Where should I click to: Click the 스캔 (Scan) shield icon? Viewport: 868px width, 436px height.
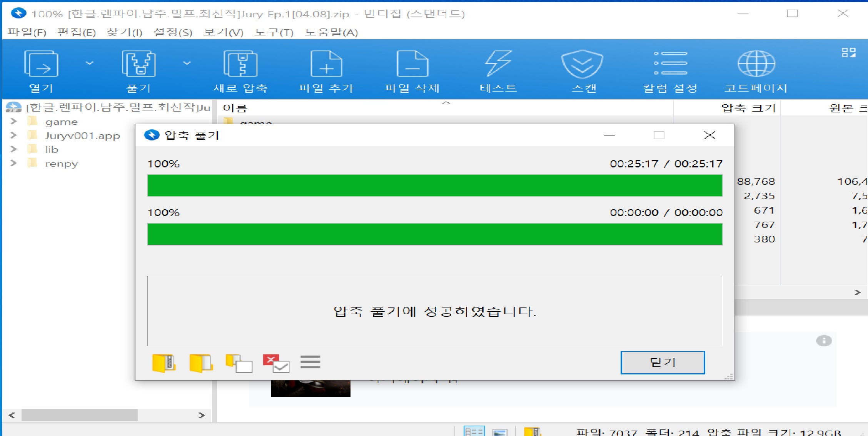(583, 65)
